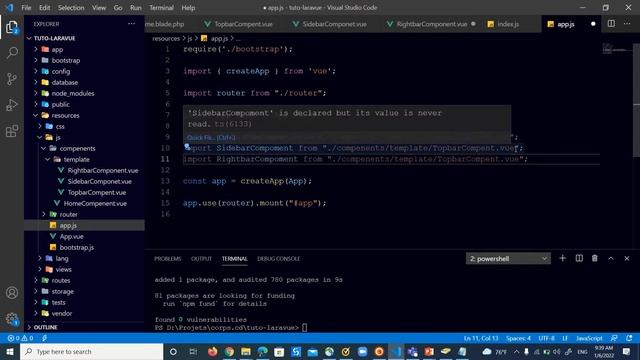Open Firefox from the taskbar

pos(212,351)
